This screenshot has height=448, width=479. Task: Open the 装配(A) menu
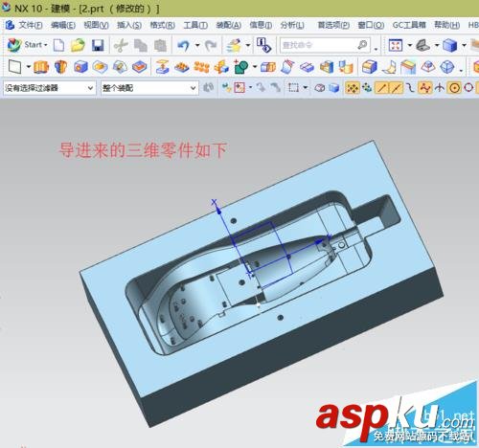coord(229,25)
